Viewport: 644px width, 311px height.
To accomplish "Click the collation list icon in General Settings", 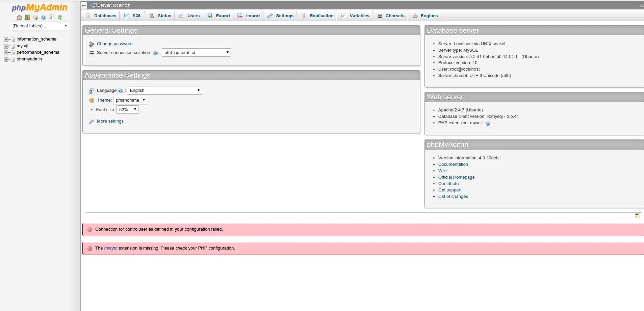I will (x=92, y=53).
